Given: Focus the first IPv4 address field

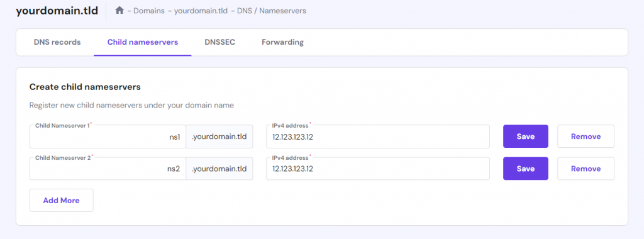Looking at the screenshot, I should point(378,136).
